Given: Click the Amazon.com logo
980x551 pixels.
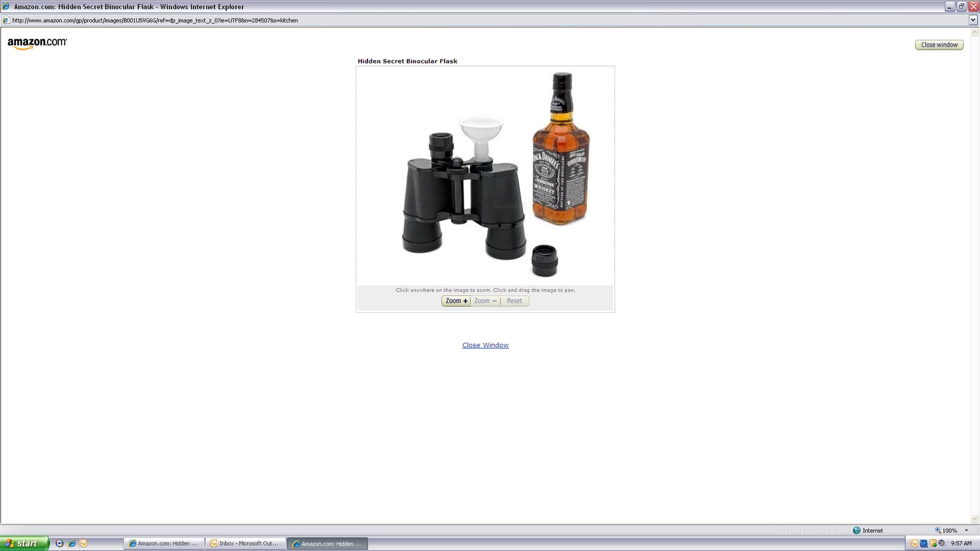Looking at the screenshot, I should (37, 43).
